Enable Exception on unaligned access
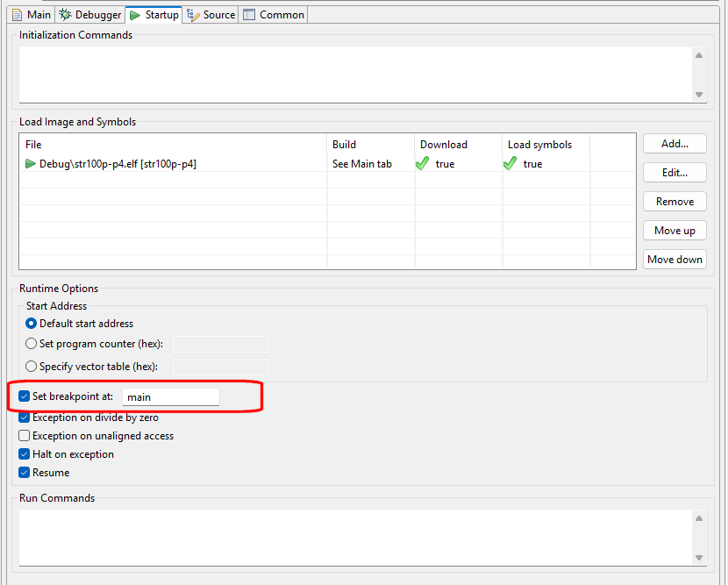This screenshot has height=585, width=728. (x=24, y=435)
